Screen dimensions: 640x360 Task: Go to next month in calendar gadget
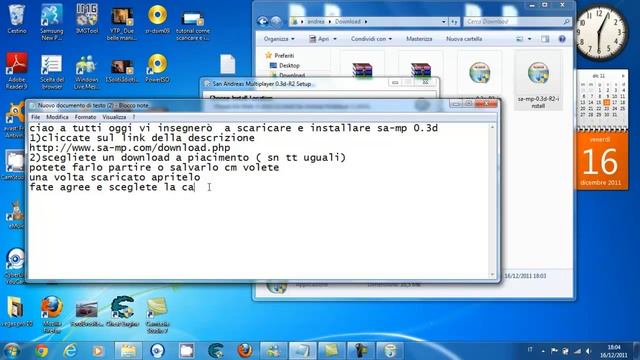click(623, 76)
